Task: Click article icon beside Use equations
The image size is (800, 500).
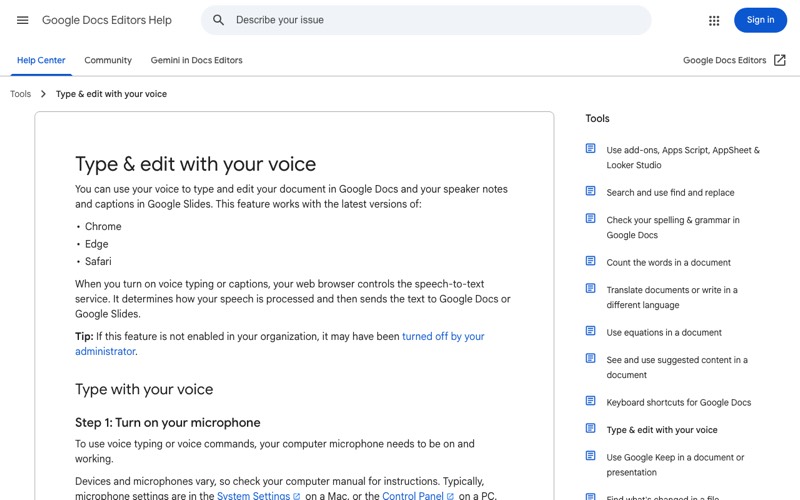Action: click(x=590, y=331)
